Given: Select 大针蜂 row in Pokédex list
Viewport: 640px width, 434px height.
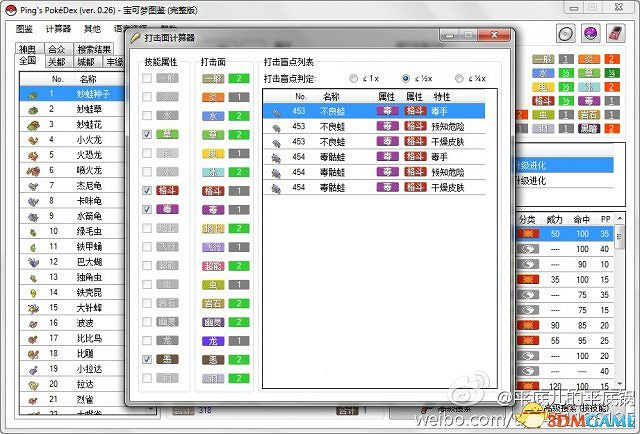Looking at the screenshot, I should click(x=73, y=308).
